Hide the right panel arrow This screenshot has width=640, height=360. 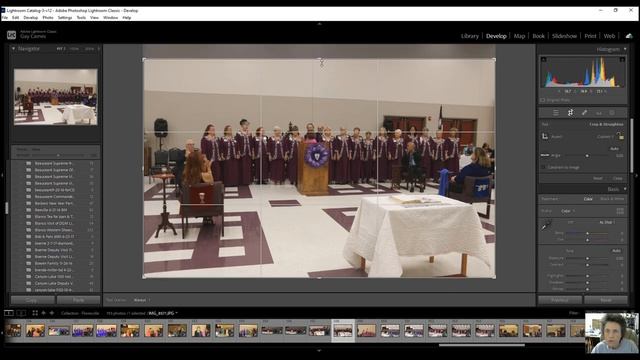637,175
